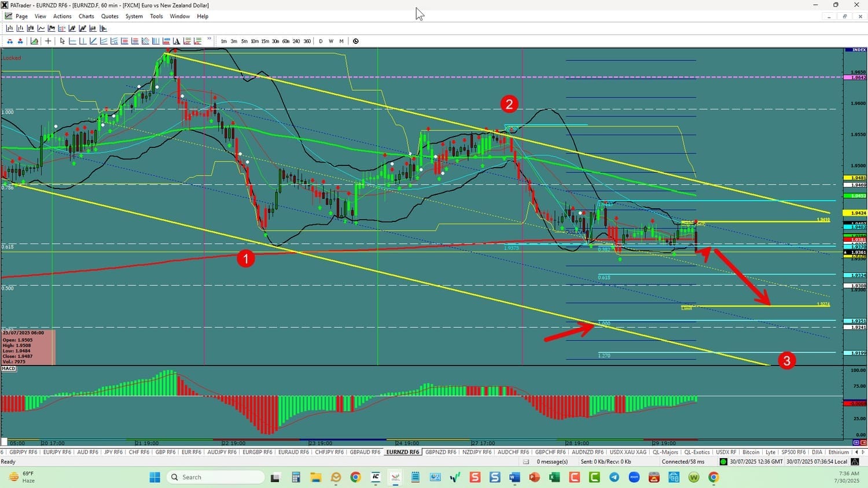Open the Charts menu

coord(86,16)
